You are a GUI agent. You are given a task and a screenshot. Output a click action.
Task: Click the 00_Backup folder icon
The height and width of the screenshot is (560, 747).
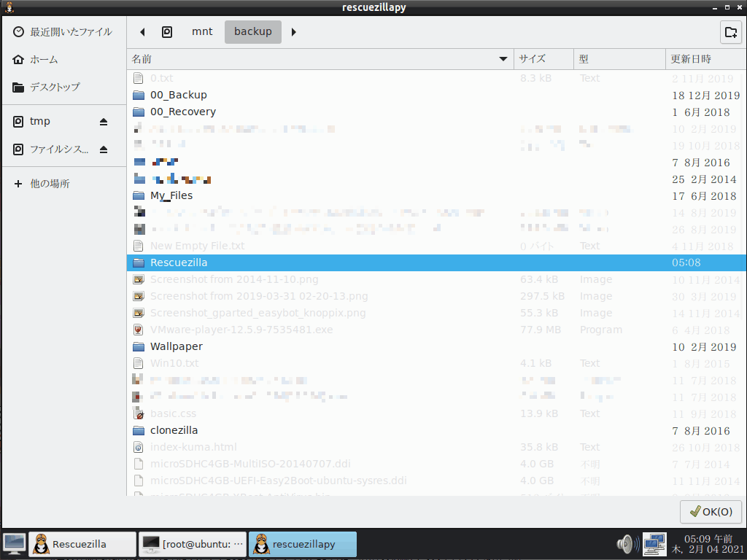pos(139,96)
